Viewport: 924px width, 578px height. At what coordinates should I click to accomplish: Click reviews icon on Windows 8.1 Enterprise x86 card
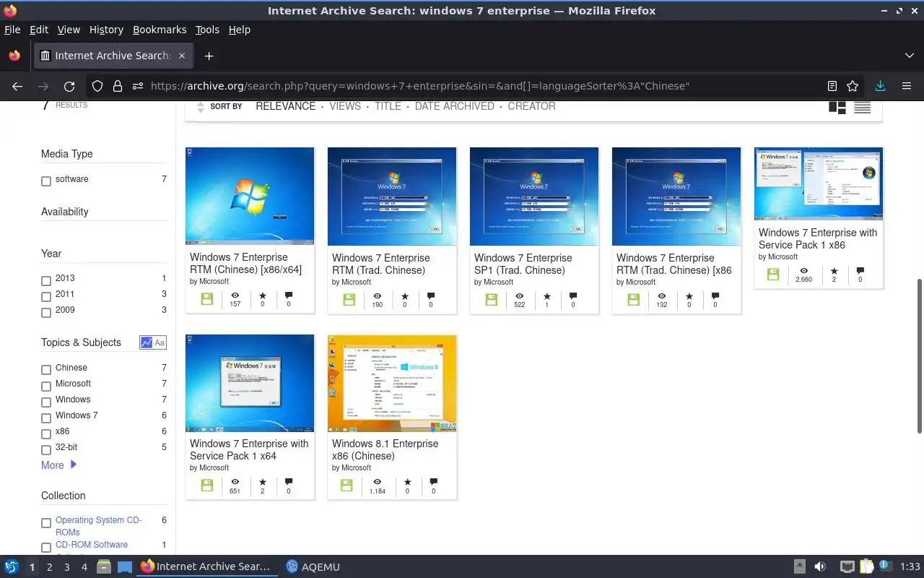433,482
